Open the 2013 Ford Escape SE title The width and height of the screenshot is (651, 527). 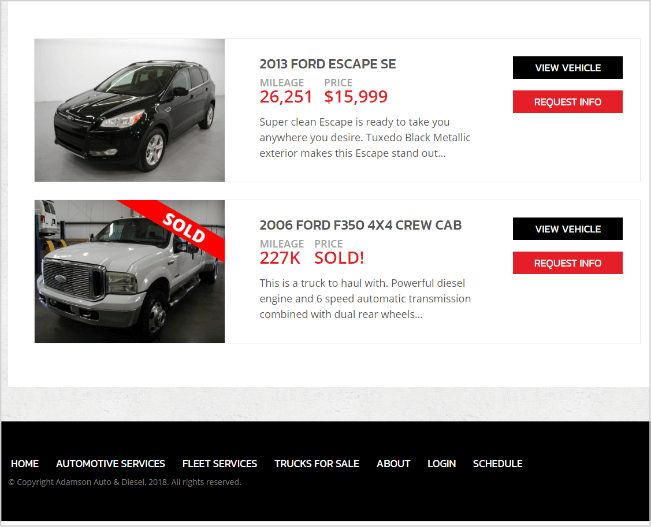(328, 64)
